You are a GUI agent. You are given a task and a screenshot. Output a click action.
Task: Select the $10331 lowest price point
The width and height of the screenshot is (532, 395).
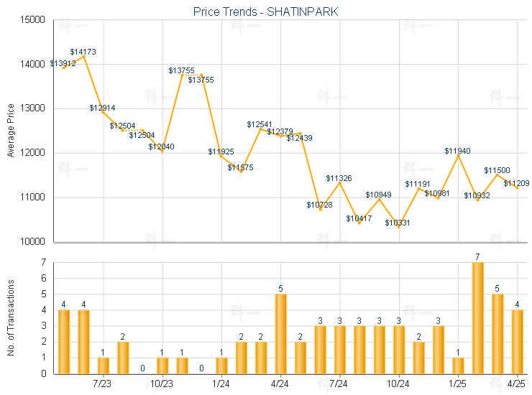(x=399, y=227)
